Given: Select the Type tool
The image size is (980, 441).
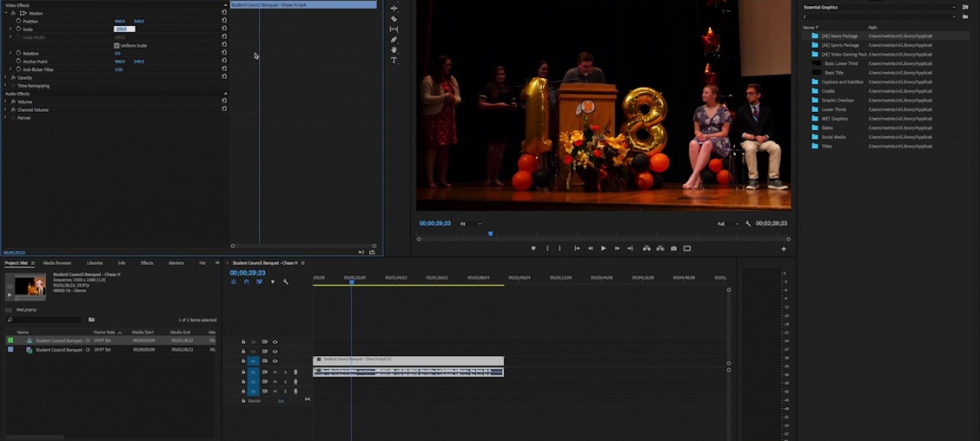Looking at the screenshot, I should 394,60.
